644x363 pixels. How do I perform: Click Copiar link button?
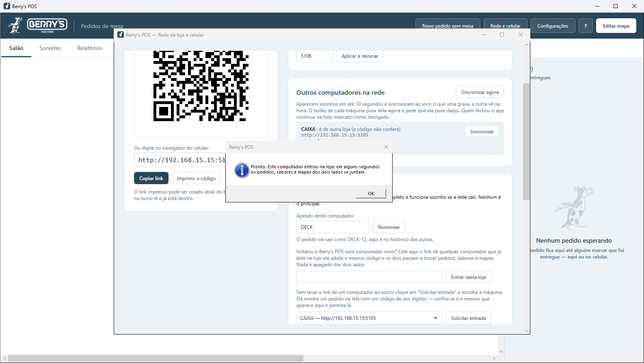pyautogui.click(x=151, y=178)
